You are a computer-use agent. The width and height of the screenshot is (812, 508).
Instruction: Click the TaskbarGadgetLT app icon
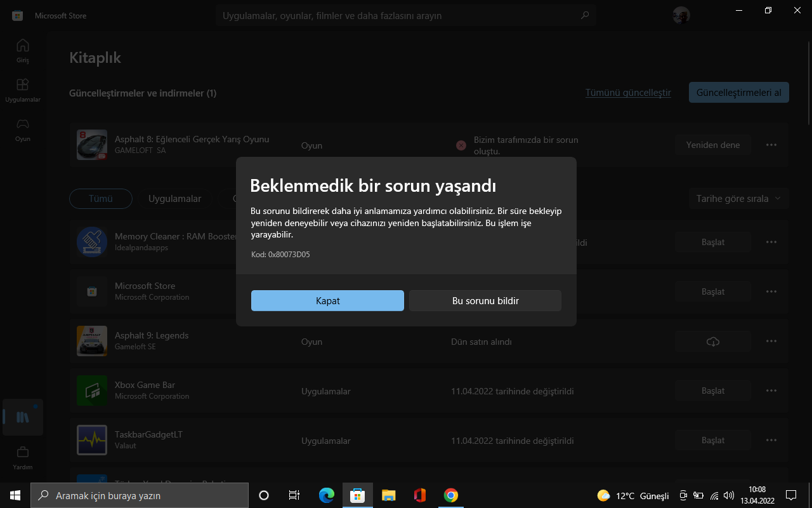point(92,440)
